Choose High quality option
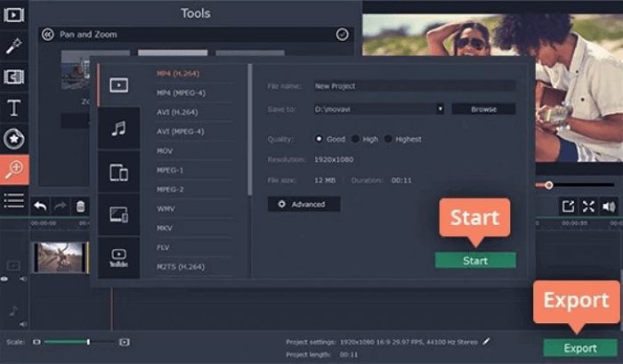The height and width of the screenshot is (364, 623). [355, 139]
